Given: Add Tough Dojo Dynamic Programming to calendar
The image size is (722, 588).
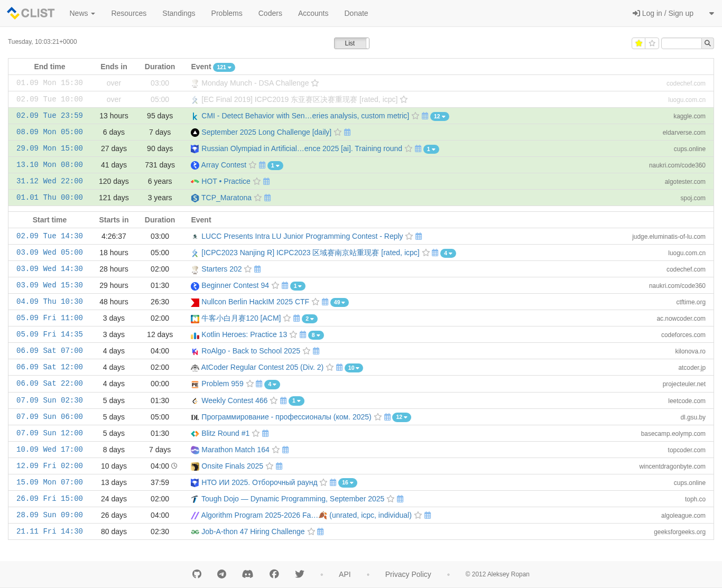Looking at the screenshot, I should point(400,499).
